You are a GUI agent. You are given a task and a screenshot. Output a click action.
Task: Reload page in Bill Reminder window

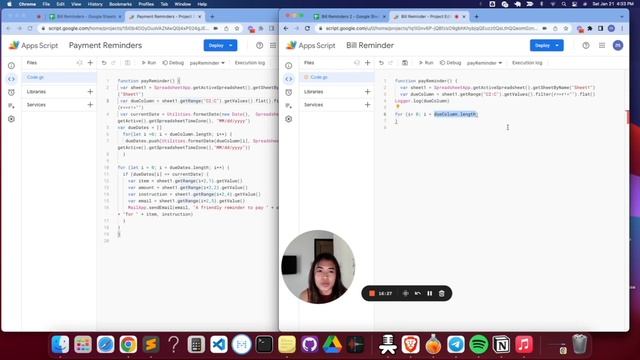point(307,29)
